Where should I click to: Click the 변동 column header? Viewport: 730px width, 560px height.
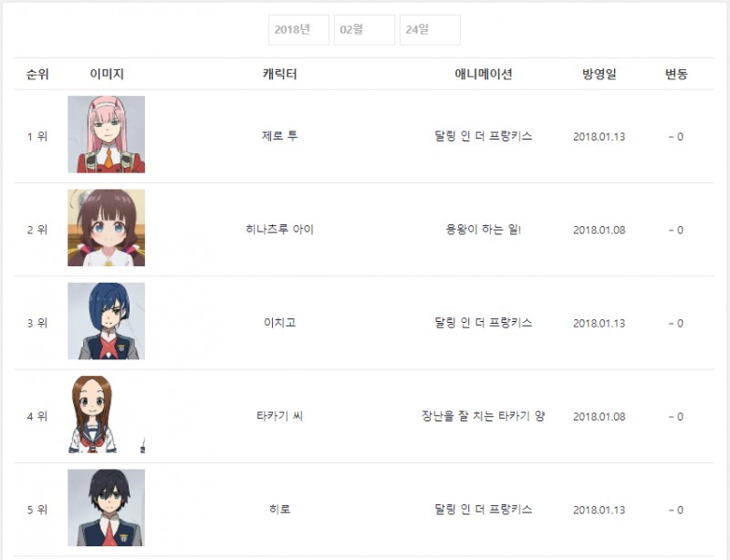pyautogui.click(x=676, y=74)
